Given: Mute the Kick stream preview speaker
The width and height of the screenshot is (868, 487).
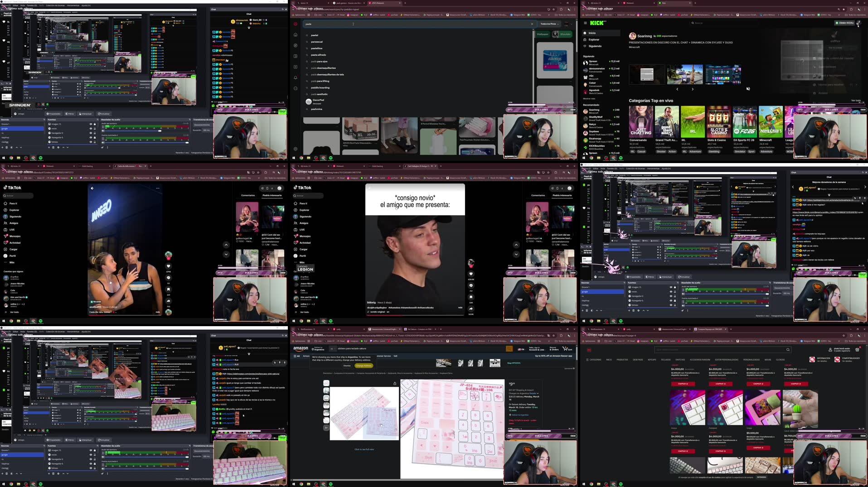Looking at the screenshot, I should pos(748,89).
